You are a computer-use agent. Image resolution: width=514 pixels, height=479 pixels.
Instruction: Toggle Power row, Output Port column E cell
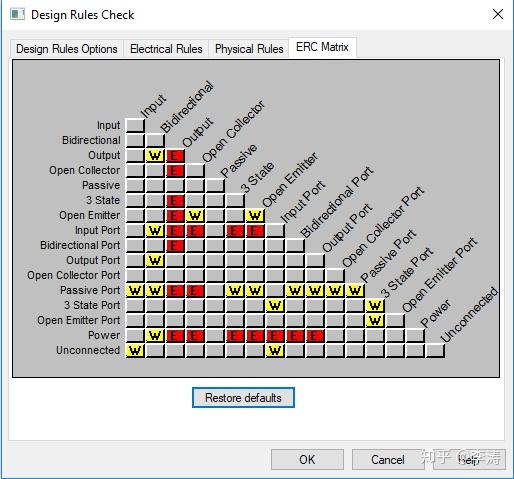pyautogui.click(x=315, y=336)
